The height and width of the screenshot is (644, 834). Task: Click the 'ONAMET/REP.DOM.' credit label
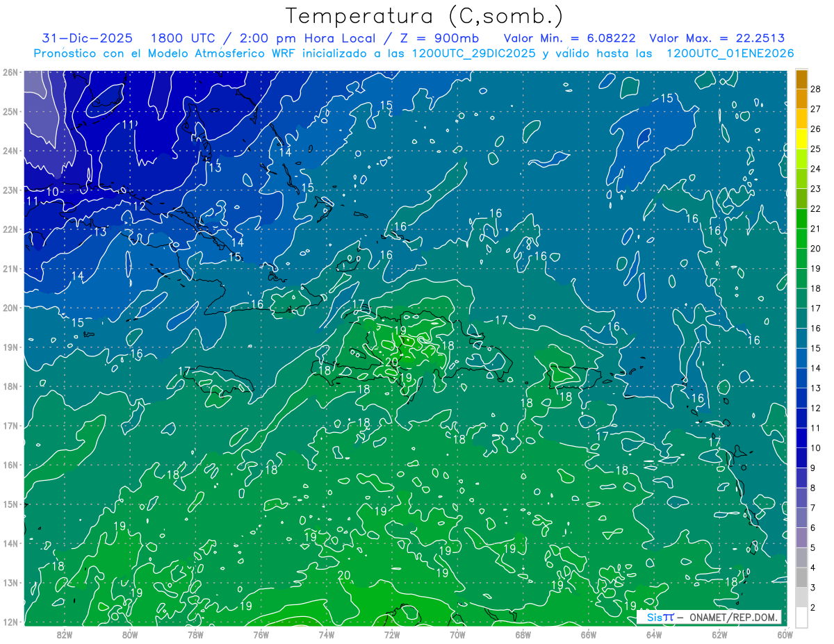(x=733, y=617)
